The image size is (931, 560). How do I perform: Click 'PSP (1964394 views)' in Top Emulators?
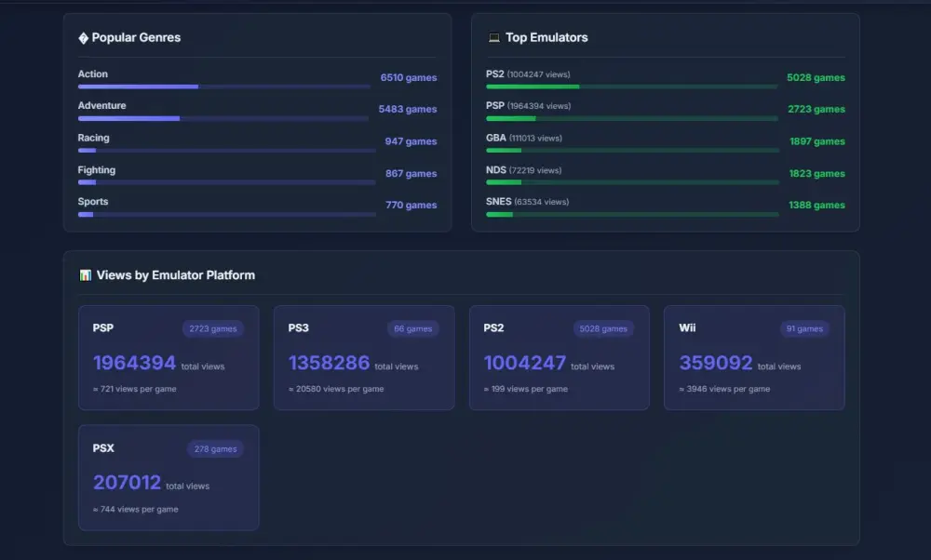(x=529, y=106)
